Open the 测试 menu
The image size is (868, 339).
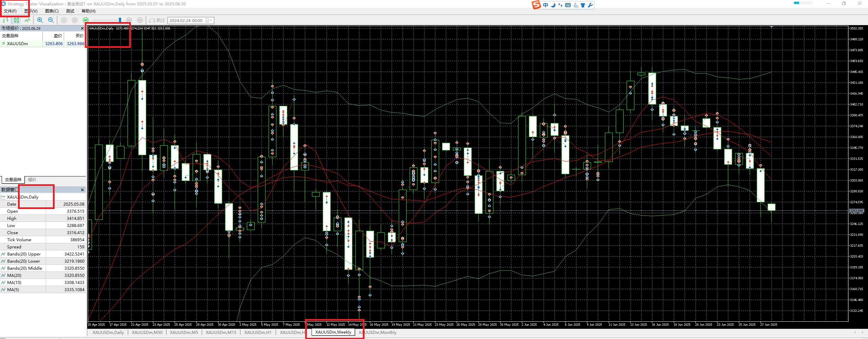point(70,11)
